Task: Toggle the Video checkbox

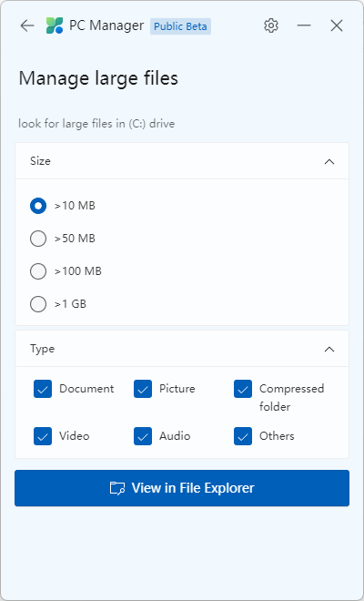Action: (x=43, y=436)
